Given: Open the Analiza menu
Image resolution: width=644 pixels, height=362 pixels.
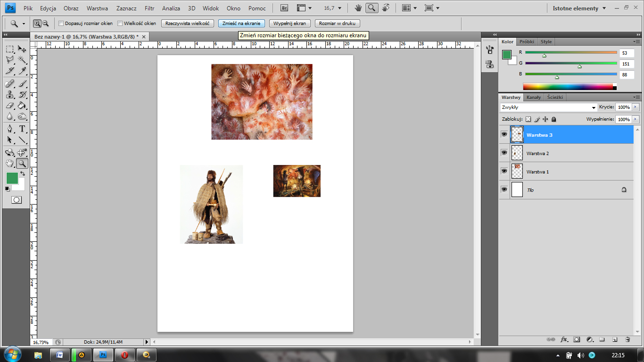Looking at the screenshot, I should tap(171, 8).
